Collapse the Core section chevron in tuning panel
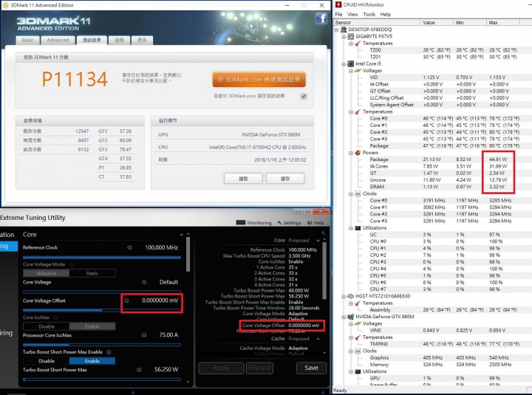This screenshot has width=532, height=395. [181, 235]
